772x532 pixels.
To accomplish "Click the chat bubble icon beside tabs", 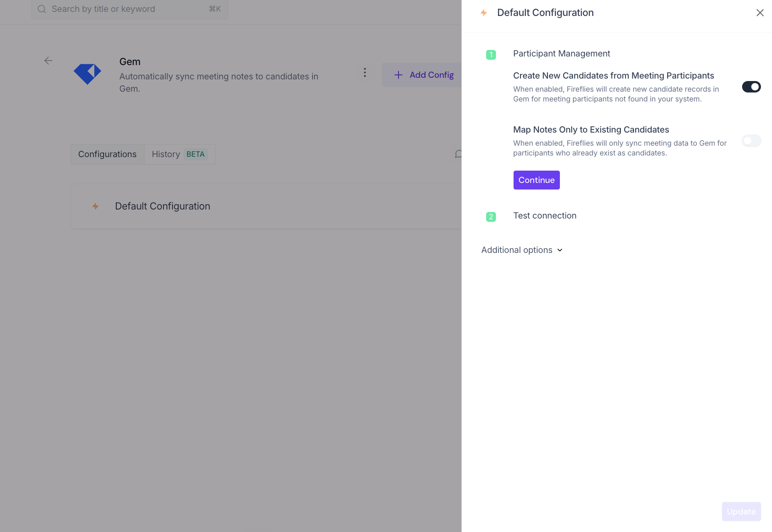I will 458,154.
